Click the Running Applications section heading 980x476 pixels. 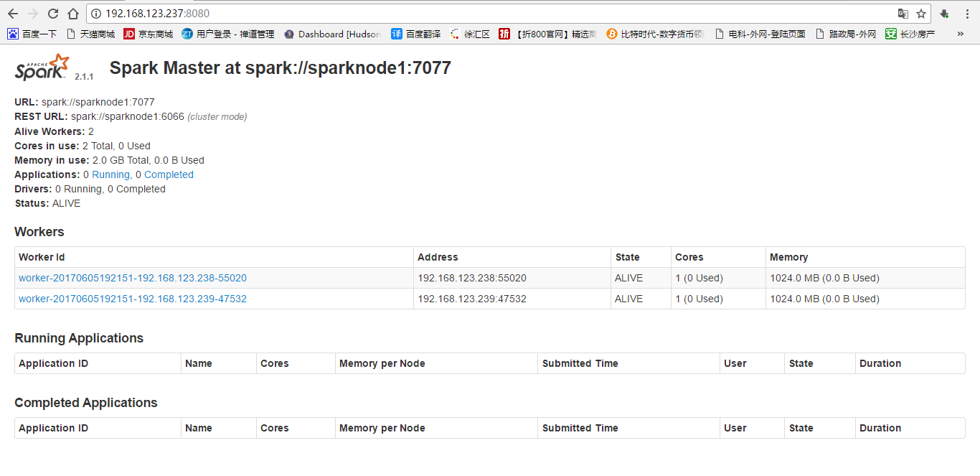pyautogui.click(x=79, y=338)
